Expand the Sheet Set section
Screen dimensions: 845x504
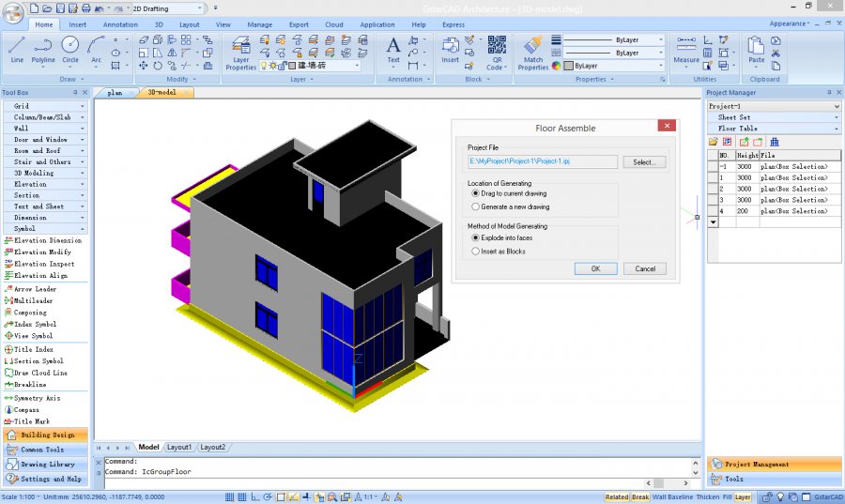774,116
